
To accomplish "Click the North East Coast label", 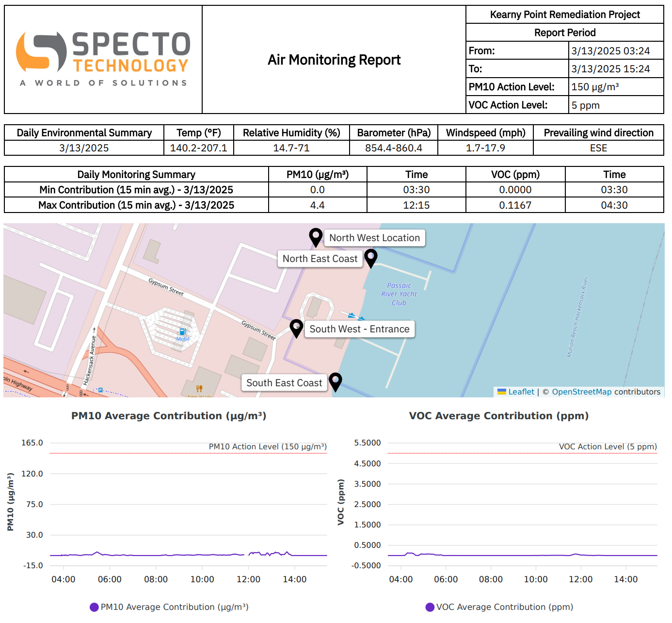I will point(320,259).
